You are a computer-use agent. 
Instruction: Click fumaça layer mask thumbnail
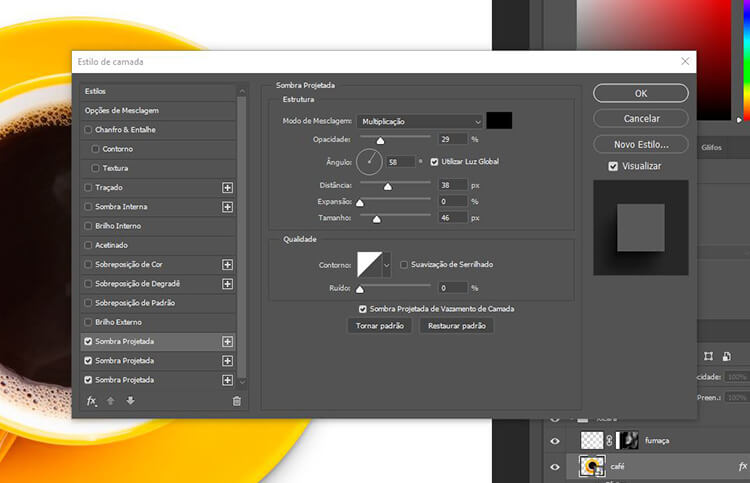tap(627, 440)
